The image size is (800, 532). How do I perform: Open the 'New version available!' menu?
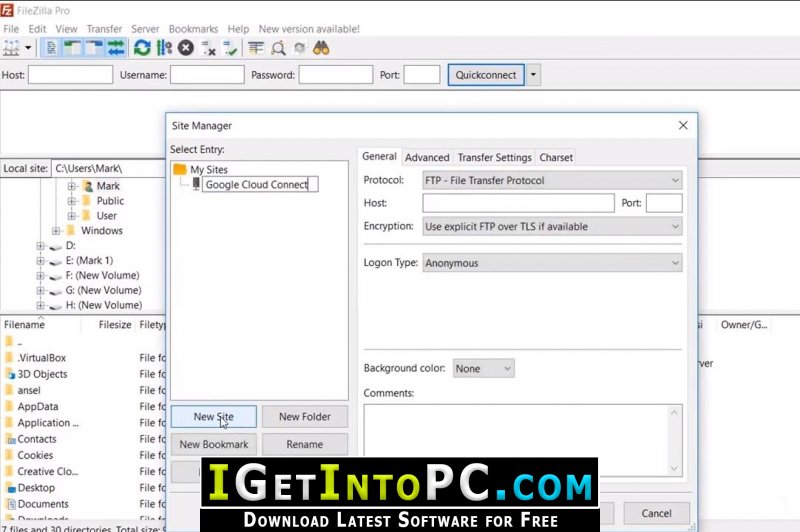click(309, 29)
